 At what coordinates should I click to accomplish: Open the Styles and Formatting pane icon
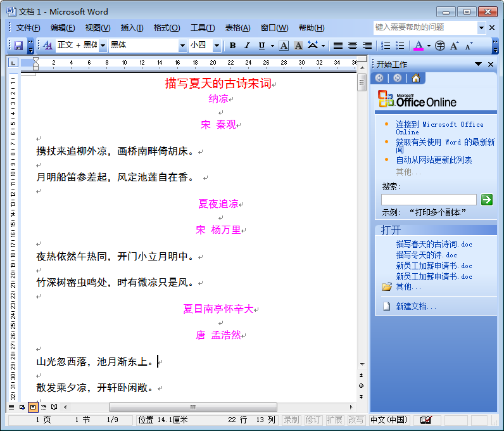coord(47,46)
